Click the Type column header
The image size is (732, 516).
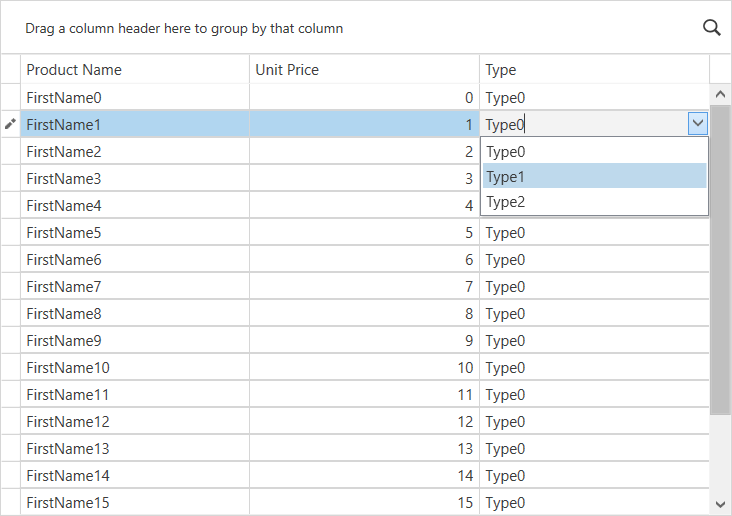pyautogui.click(x=594, y=70)
